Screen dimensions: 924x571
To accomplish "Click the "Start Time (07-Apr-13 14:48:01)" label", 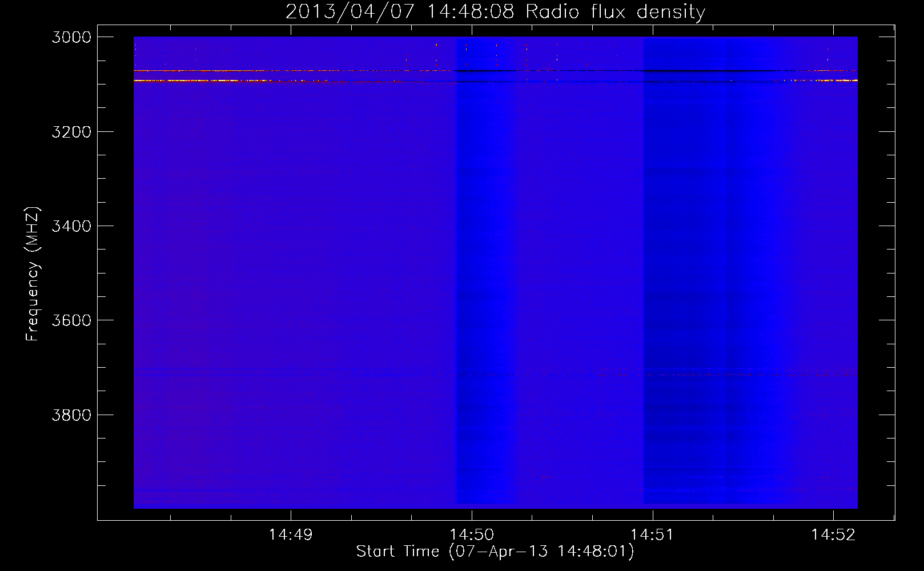I will [x=495, y=552].
